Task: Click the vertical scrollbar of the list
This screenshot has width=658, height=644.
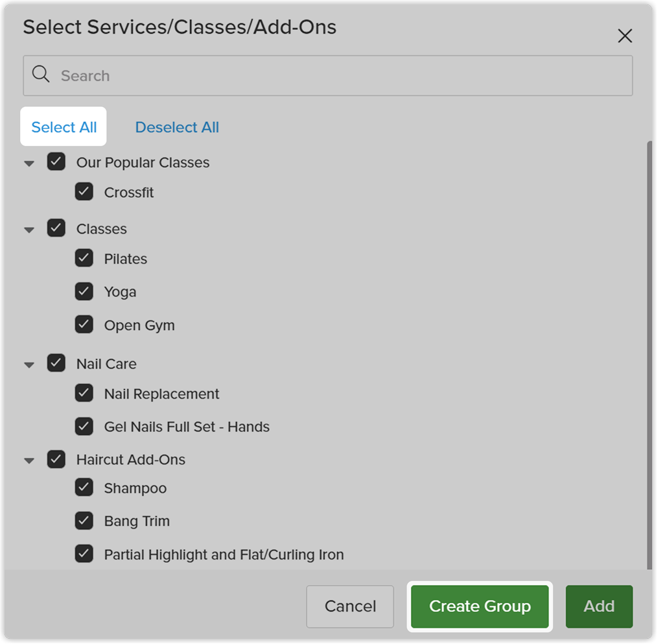Action: point(650,355)
